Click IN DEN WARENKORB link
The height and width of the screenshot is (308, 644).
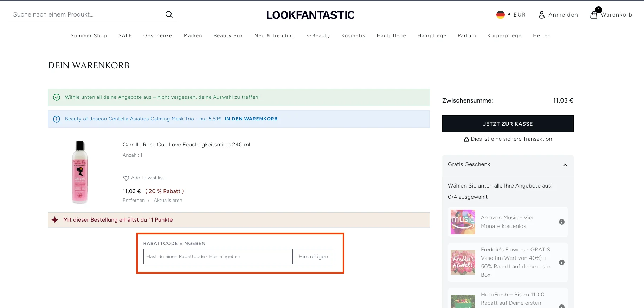click(251, 119)
